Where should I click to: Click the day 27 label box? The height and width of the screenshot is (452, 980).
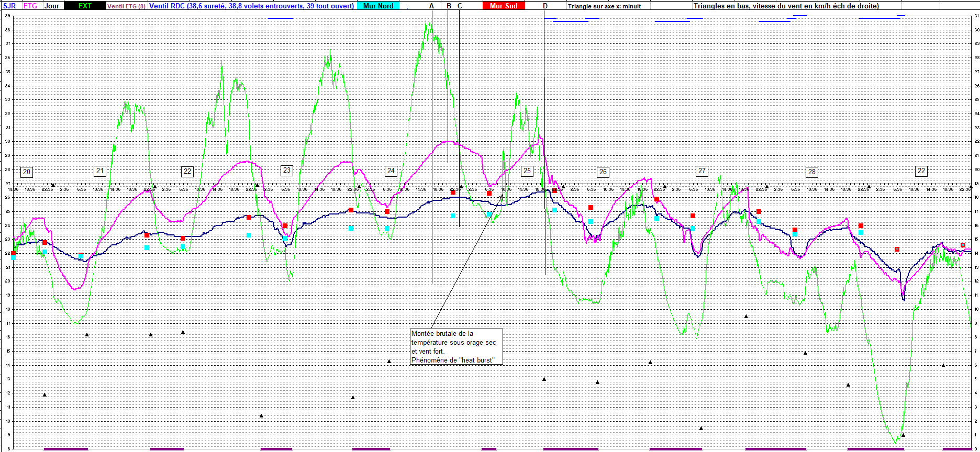[x=701, y=171]
